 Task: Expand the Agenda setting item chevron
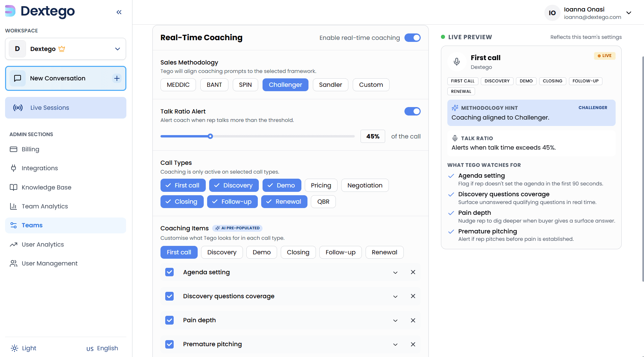click(395, 273)
